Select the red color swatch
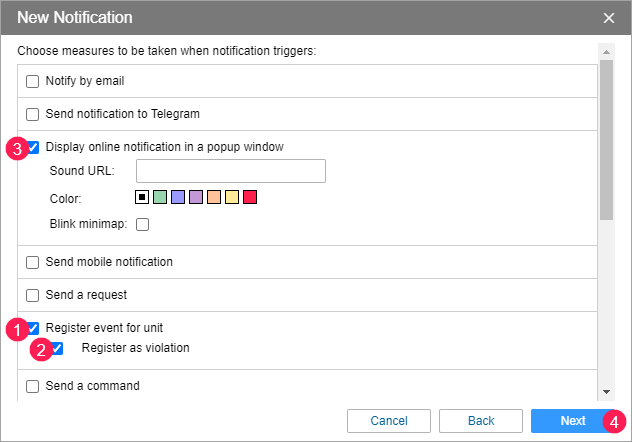Image resolution: width=632 pixels, height=442 pixels. pyautogui.click(x=250, y=198)
